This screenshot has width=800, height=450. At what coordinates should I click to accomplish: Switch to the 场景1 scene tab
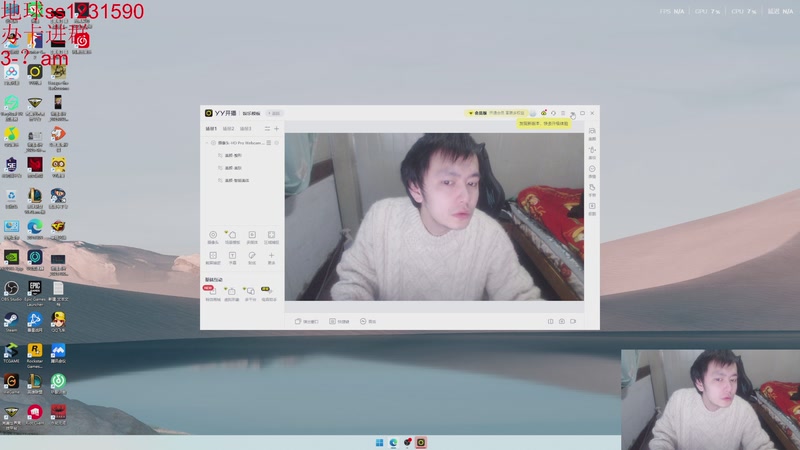211,129
